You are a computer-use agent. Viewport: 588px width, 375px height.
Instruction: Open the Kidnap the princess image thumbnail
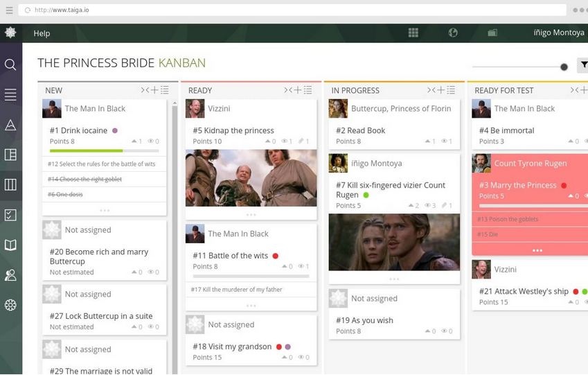pyautogui.click(x=251, y=178)
